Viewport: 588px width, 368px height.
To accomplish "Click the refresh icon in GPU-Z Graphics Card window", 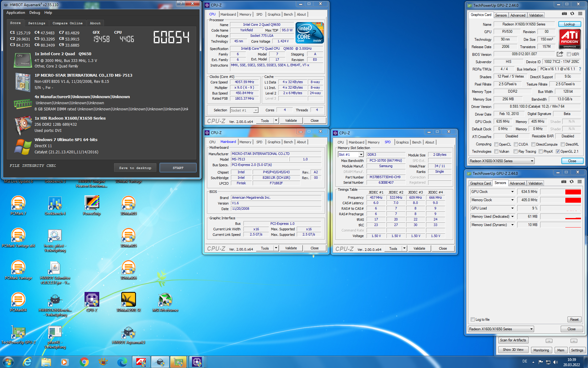I will point(572,14).
